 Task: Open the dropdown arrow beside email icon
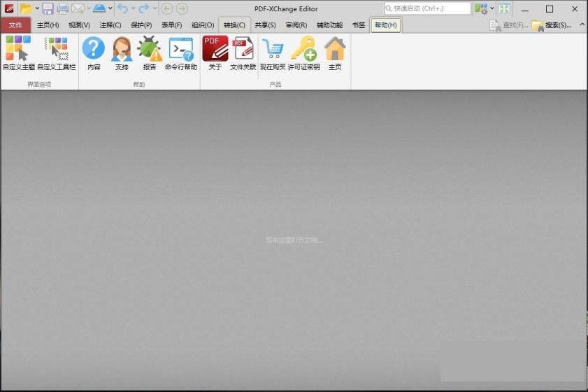[x=89, y=8]
